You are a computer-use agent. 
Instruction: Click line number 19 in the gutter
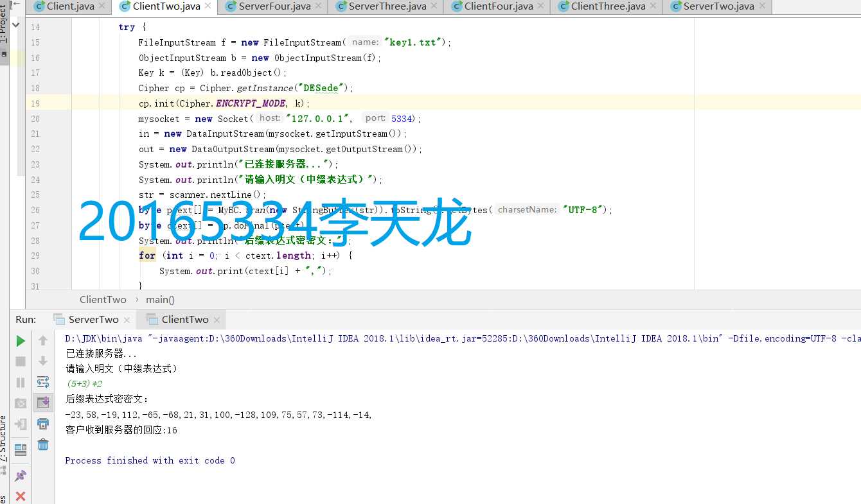[35, 103]
